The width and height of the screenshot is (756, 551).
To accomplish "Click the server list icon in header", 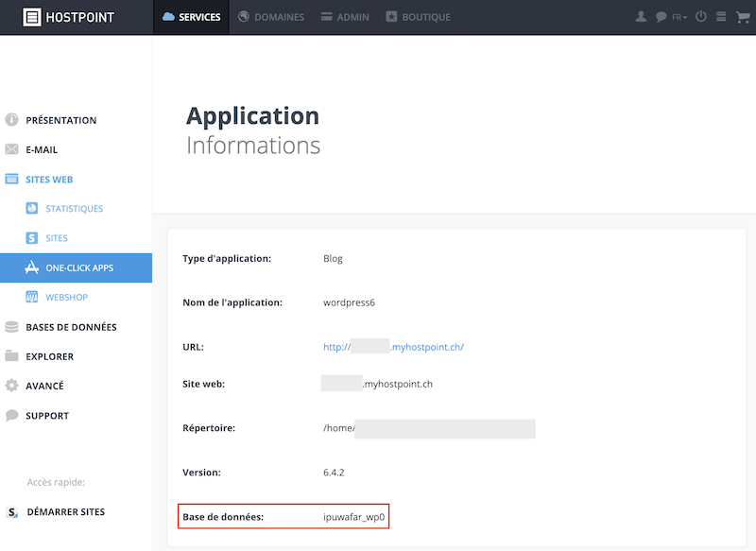I will (721, 17).
